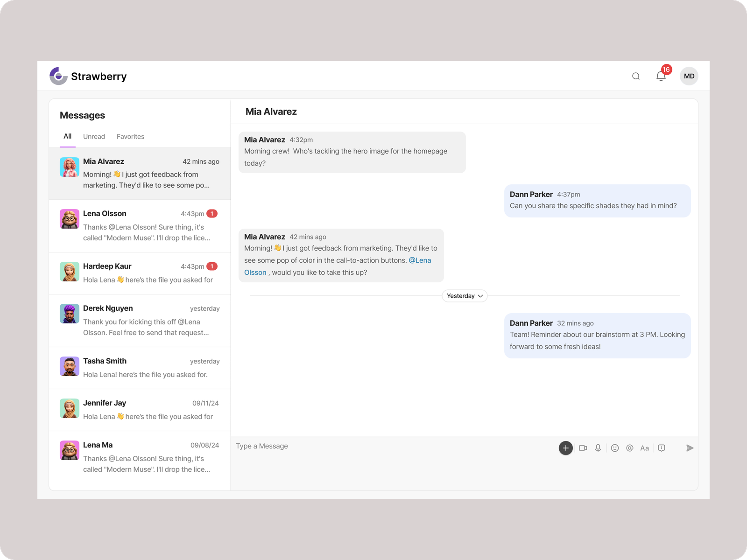
Task: Click the microphone icon to record audio
Action: [598, 448]
